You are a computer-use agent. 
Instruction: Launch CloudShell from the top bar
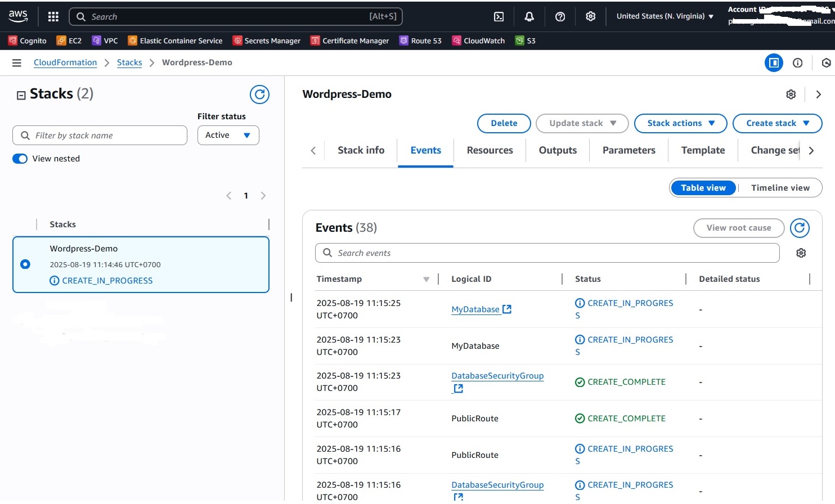(x=499, y=17)
